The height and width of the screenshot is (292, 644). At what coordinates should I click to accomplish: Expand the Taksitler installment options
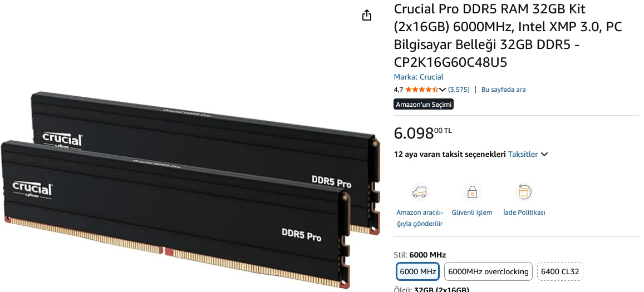pyautogui.click(x=528, y=155)
